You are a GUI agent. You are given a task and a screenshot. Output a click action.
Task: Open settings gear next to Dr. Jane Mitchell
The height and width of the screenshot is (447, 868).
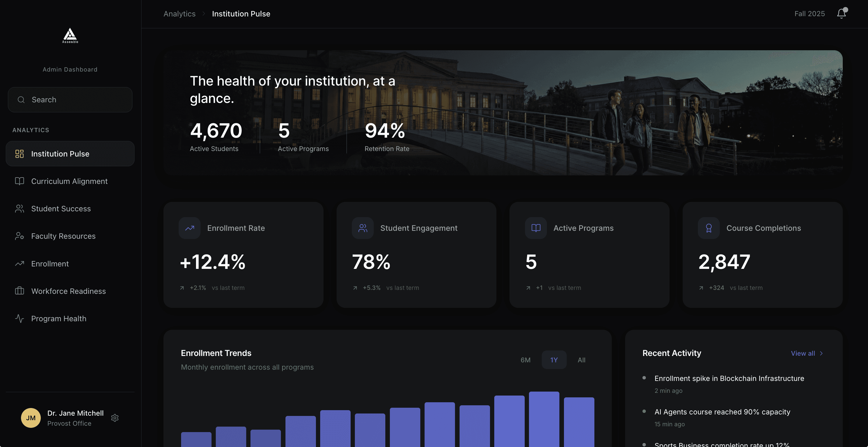coord(115,418)
